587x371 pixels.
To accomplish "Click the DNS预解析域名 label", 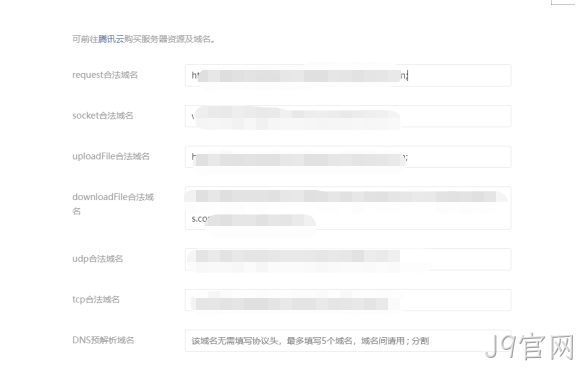I will click(103, 340).
